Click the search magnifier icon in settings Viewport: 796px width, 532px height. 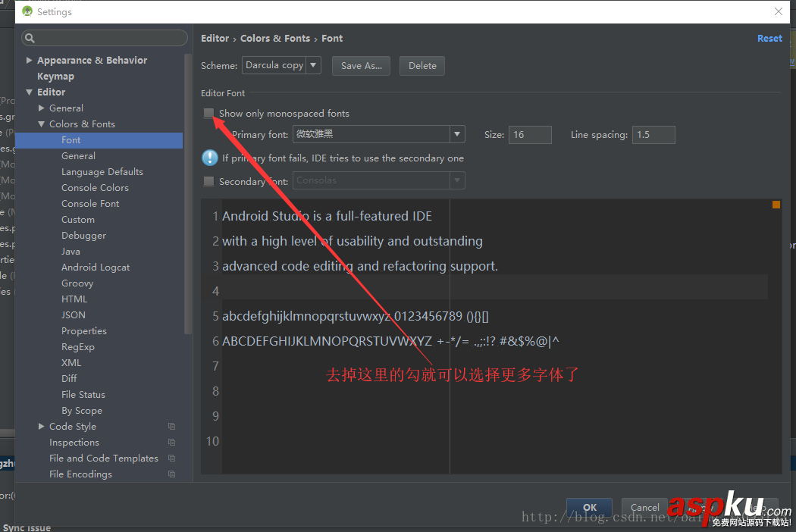tap(30, 38)
